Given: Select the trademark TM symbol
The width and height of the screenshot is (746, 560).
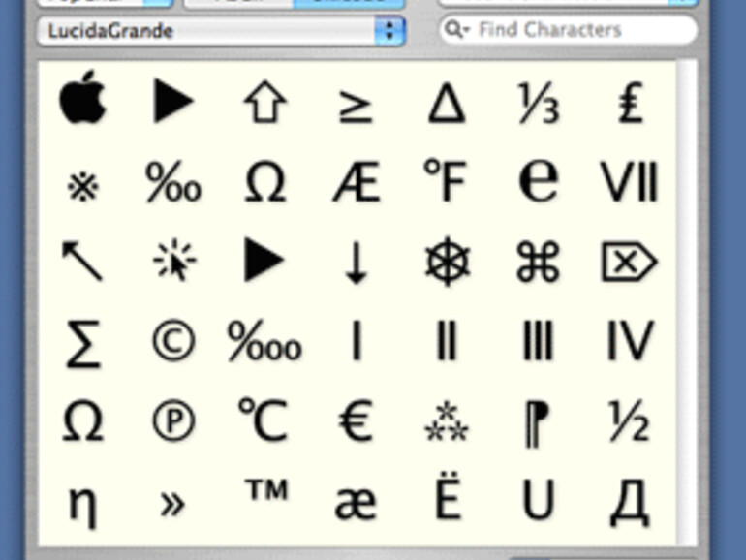Looking at the screenshot, I should click(264, 493).
